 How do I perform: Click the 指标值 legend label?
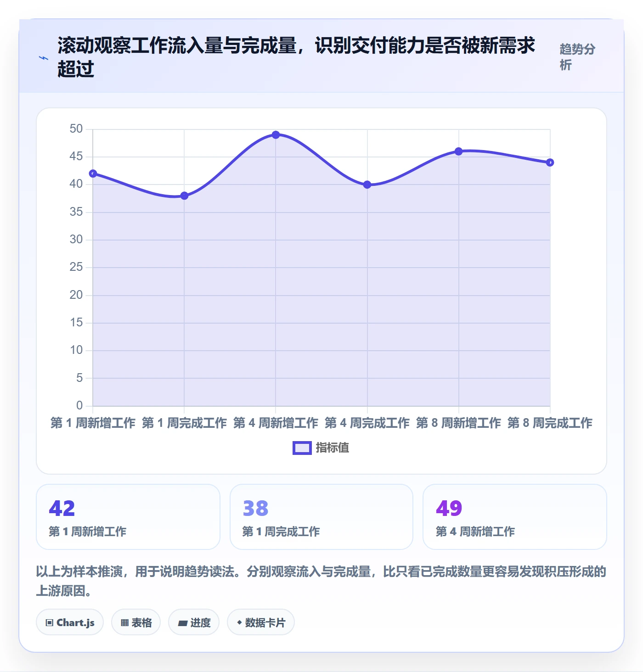[x=333, y=448]
